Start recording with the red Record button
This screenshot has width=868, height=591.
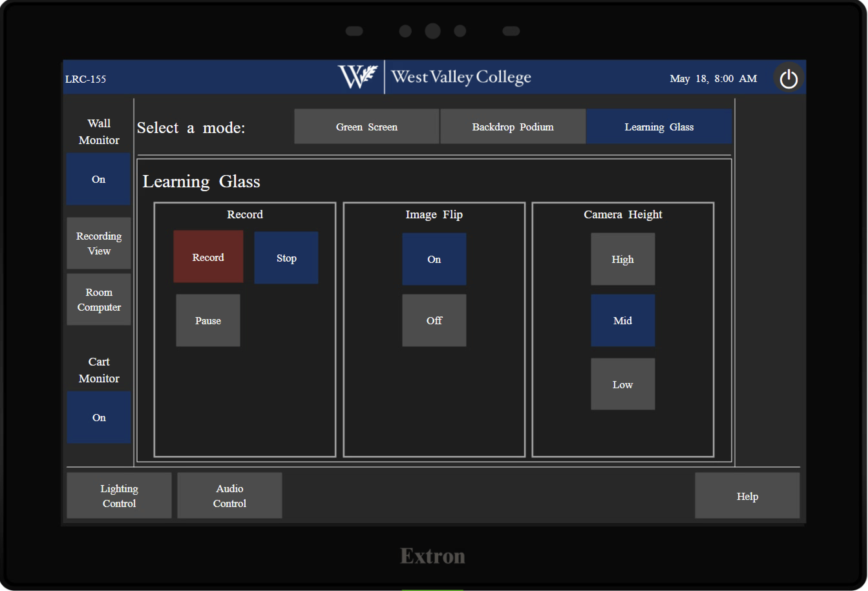click(x=208, y=257)
